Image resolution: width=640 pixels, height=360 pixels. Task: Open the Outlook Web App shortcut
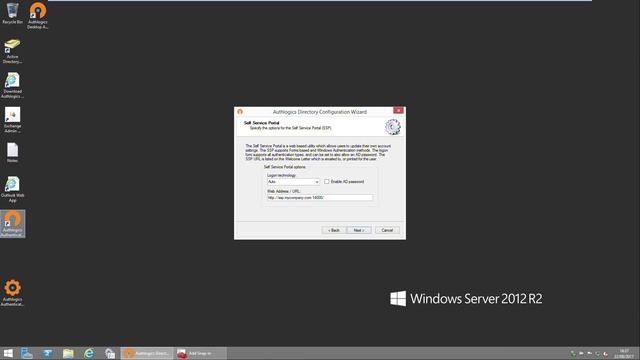pos(12,189)
